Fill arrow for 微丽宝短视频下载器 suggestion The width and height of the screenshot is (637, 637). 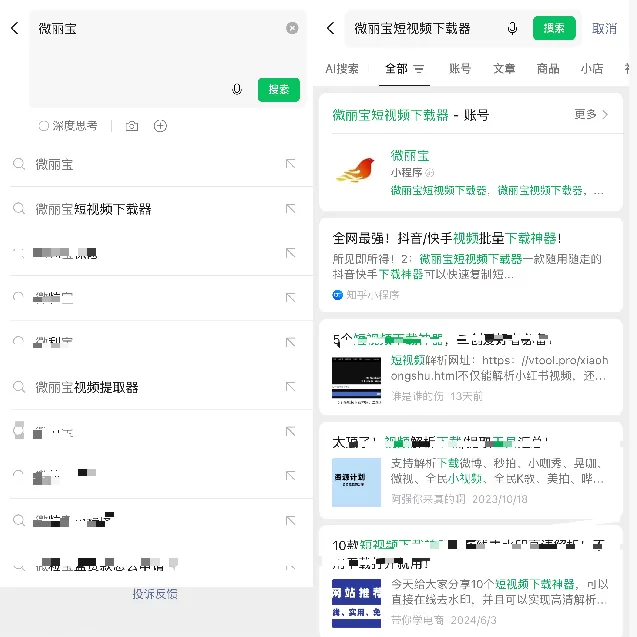pyautogui.click(x=290, y=208)
